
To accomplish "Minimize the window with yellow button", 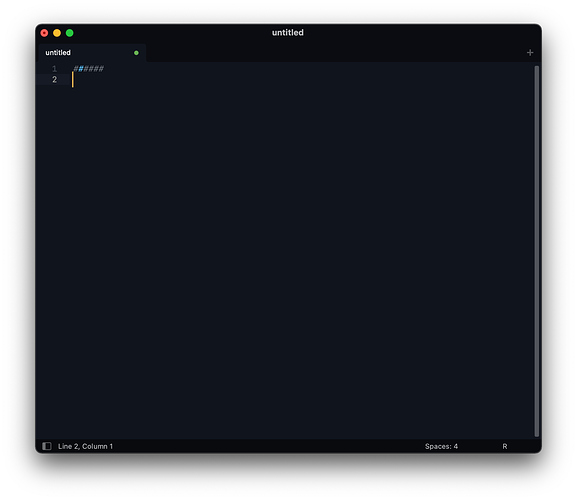I will (57, 33).
